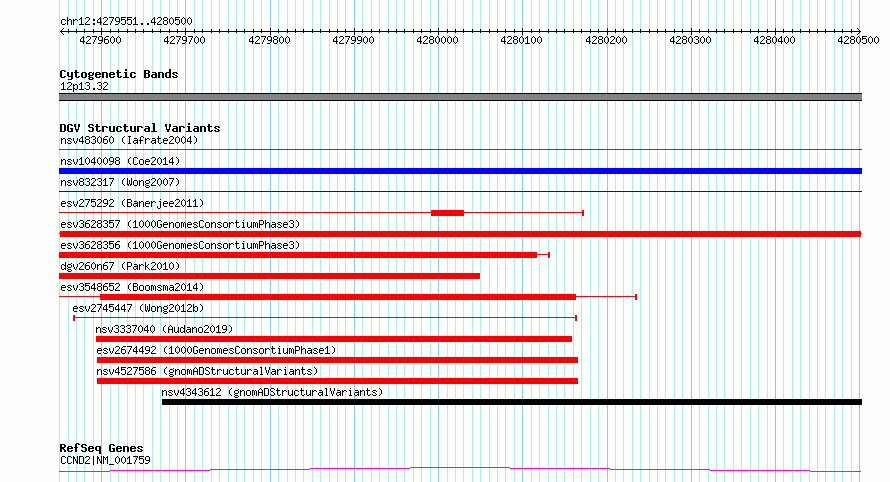Click the 4280300 ruler coordinate

690,40
